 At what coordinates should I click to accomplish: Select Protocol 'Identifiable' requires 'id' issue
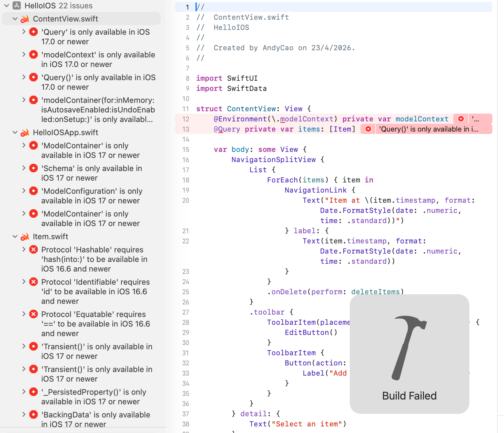(95, 291)
